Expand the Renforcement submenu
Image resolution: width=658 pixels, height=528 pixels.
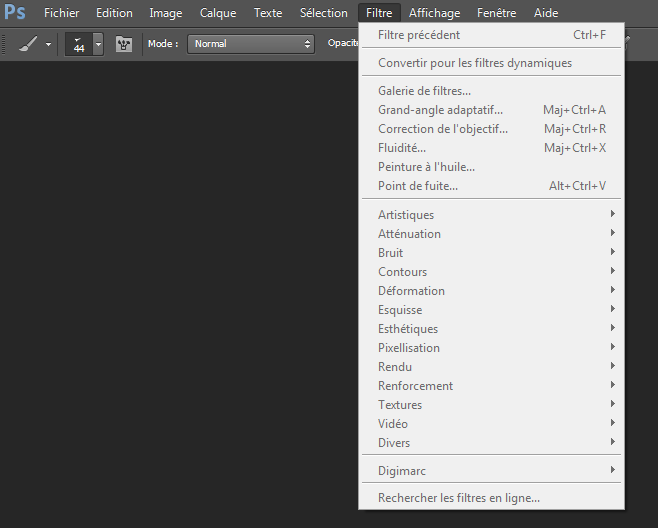coord(491,386)
